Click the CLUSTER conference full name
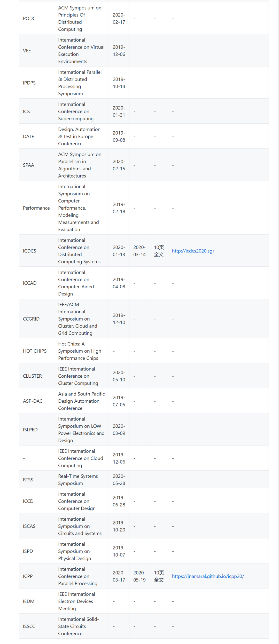The height and width of the screenshot is (644, 279). 78,376
